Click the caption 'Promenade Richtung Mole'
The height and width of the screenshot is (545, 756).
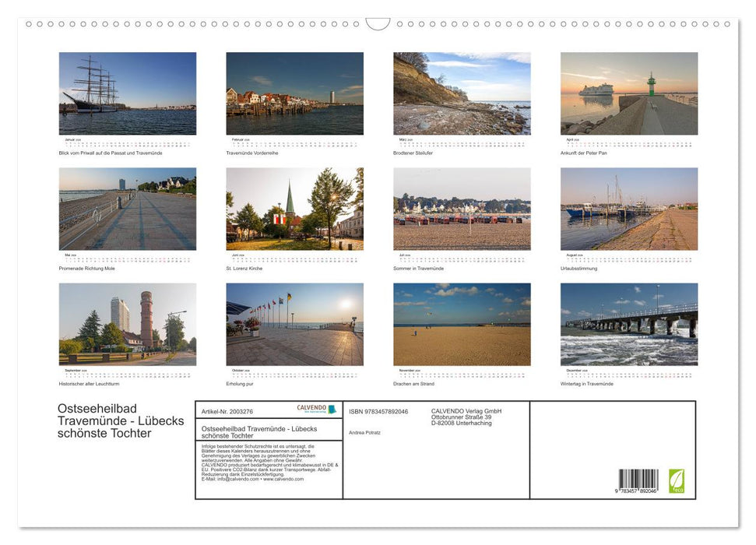[88, 268]
